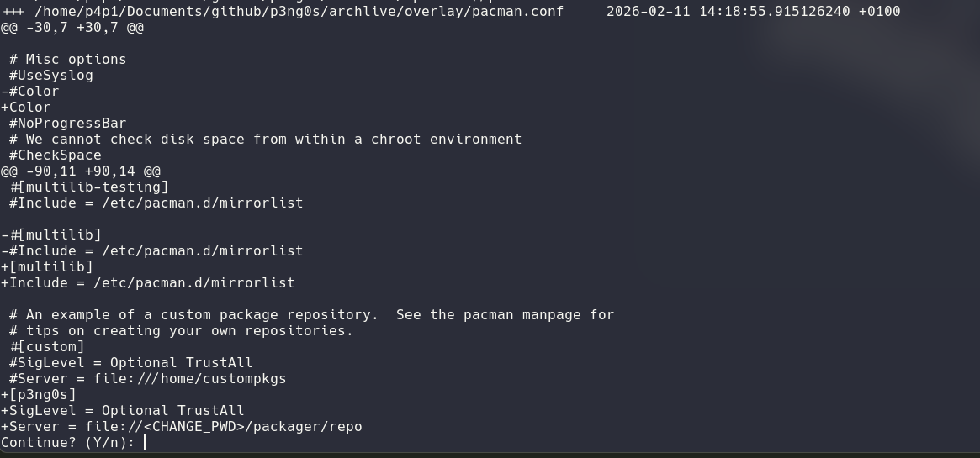The height and width of the screenshot is (458, 980).
Task: Click the timestamp in the diff header
Action: 753,12
